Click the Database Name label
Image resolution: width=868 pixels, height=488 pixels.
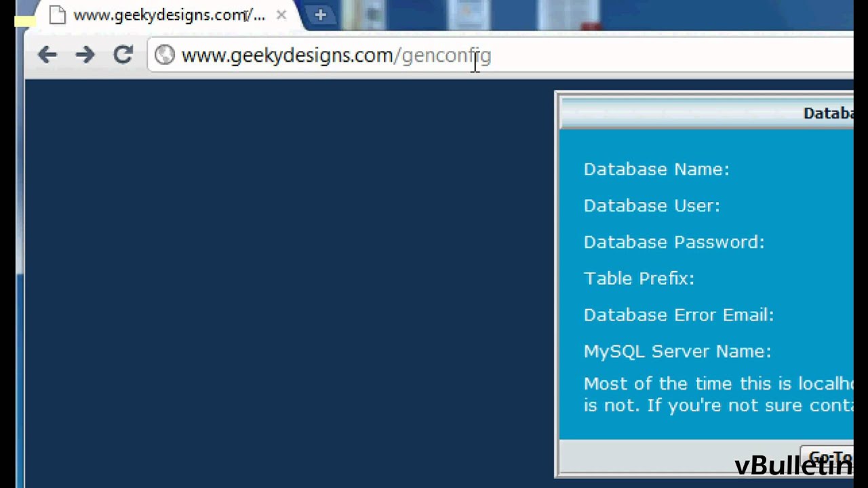pos(656,169)
